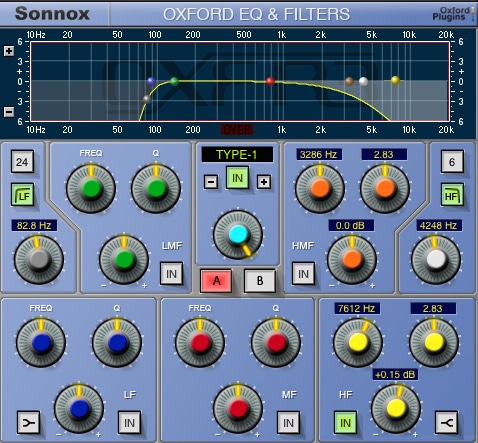Select preset B button

point(260,281)
